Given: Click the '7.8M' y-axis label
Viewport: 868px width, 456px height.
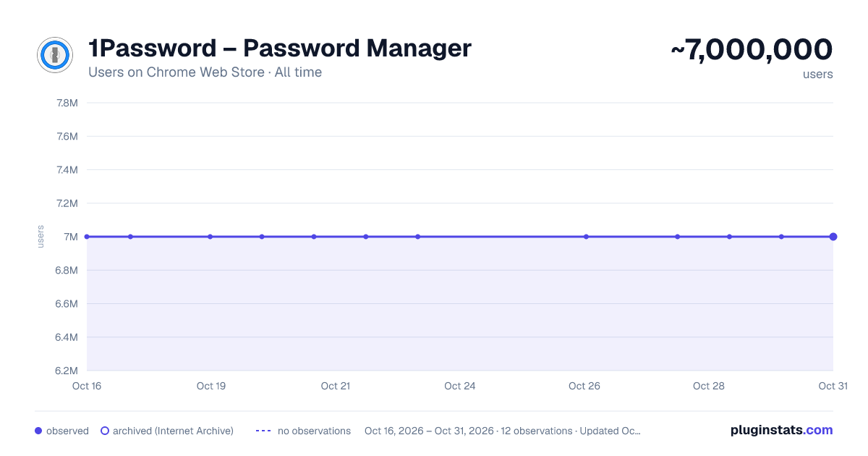Looking at the screenshot, I should tap(67, 103).
